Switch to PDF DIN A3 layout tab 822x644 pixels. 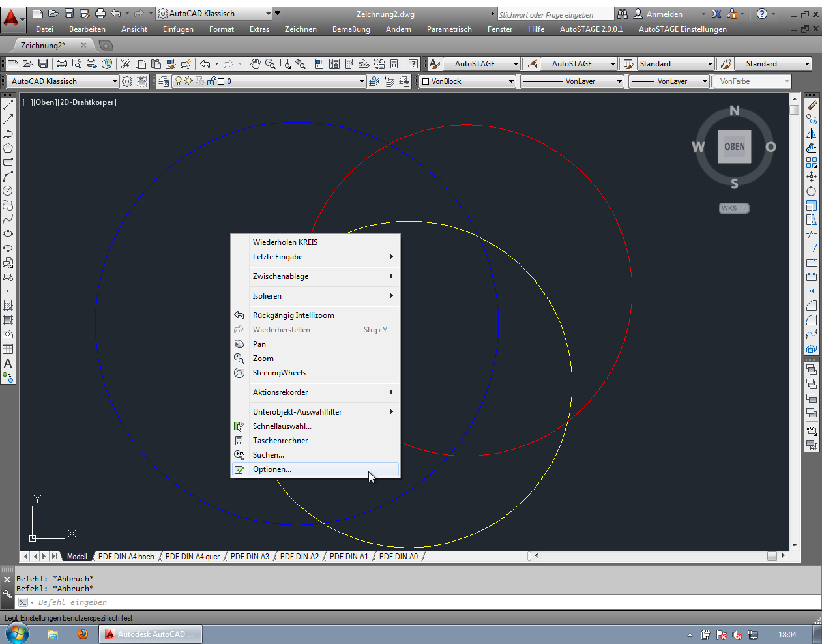pyautogui.click(x=250, y=557)
